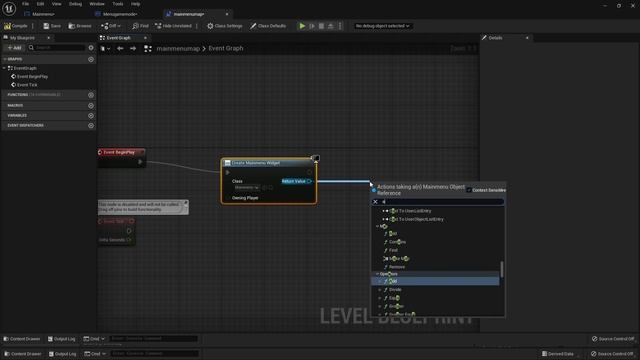Add a new variable via VARIABLES plus icon
This screenshot has height=360, width=640.
[x=91, y=116]
